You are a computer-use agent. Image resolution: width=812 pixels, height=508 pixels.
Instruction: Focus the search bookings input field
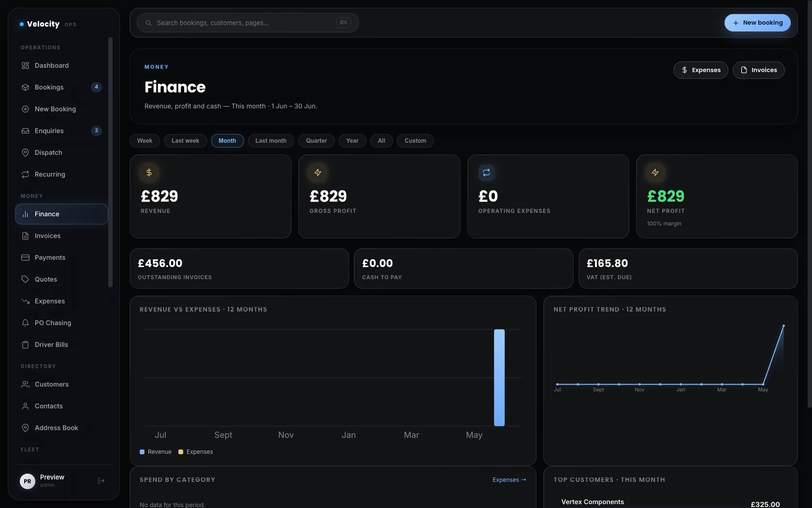(247, 23)
